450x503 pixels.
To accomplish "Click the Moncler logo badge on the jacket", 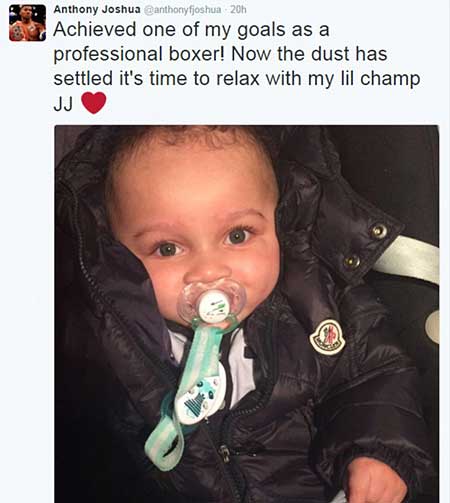I will [327, 337].
